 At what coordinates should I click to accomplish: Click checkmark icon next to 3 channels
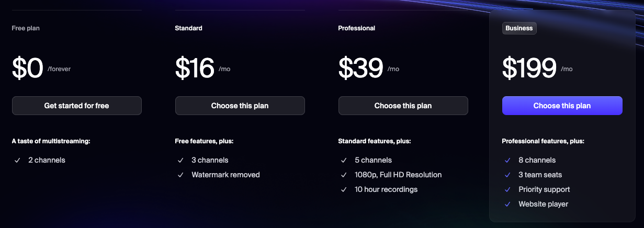(x=180, y=160)
